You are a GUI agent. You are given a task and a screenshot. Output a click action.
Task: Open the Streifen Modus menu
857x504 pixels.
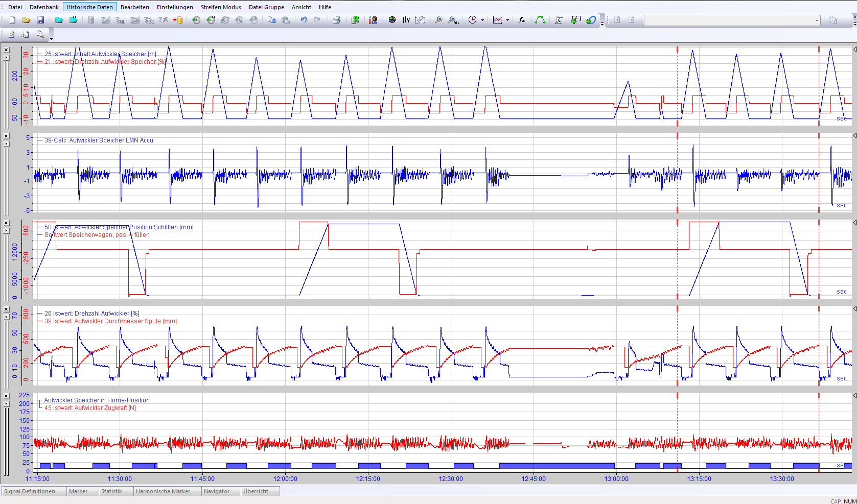(x=221, y=7)
